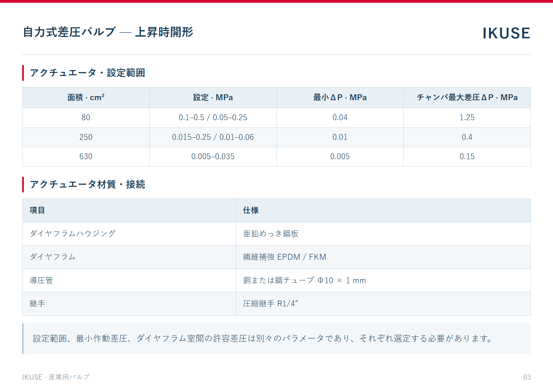
Task: Click the 設定 · MPa column header
Action: click(x=213, y=97)
